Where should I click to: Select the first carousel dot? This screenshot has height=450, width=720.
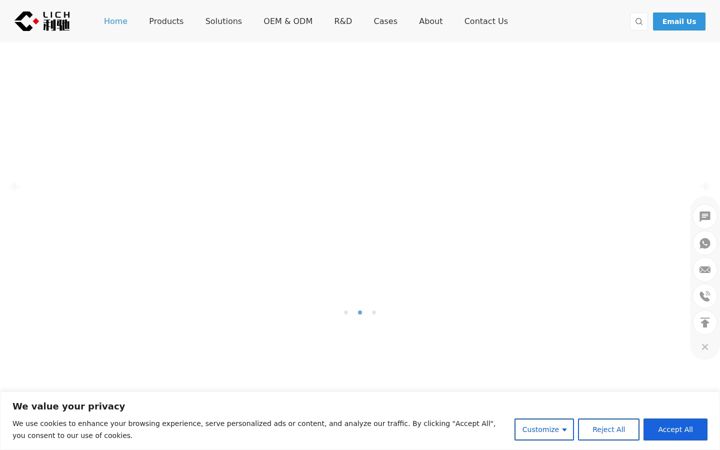pos(346,312)
